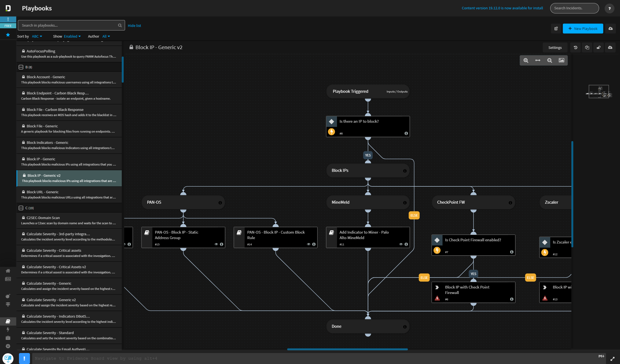Click the FREE edition badge

pyautogui.click(x=8, y=26)
